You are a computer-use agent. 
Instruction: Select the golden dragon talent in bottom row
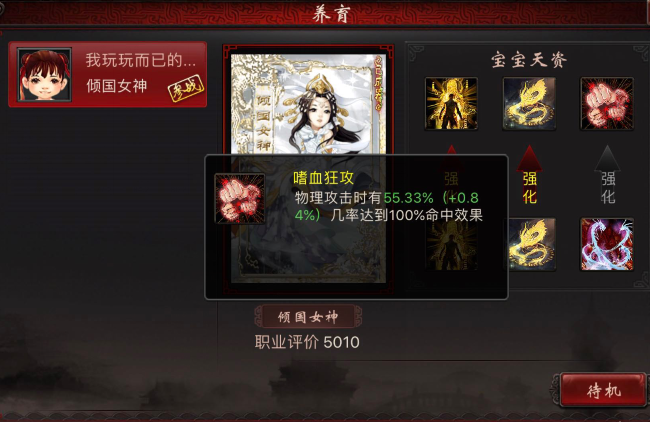tap(532, 245)
